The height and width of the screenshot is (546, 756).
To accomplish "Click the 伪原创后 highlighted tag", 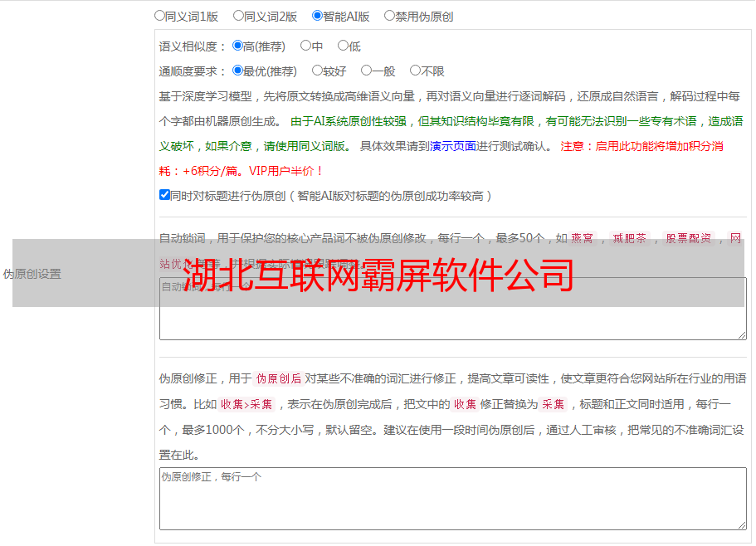I will tap(279, 378).
